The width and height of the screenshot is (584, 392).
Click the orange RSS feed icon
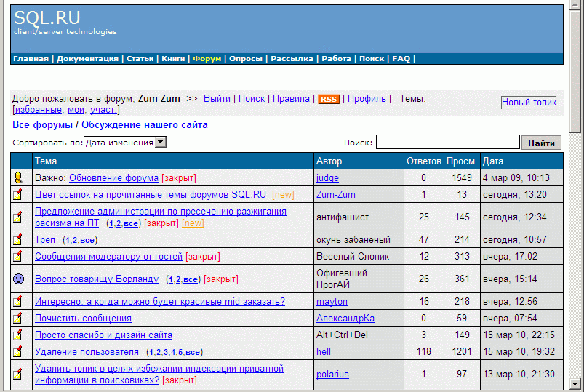[329, 99]
